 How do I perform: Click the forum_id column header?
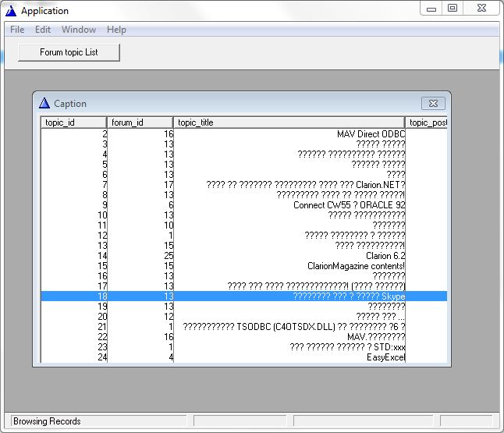pos(140,122)
